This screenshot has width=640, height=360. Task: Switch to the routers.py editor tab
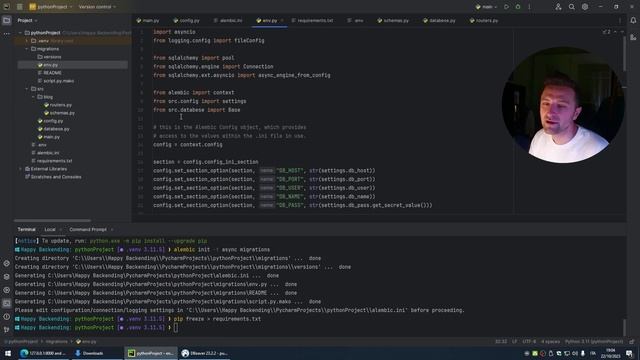(484, 20)
